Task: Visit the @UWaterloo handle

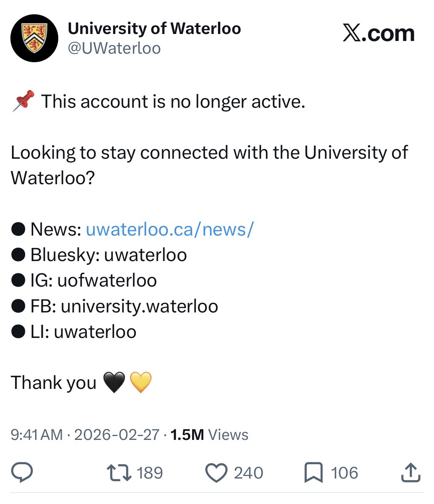Action: pyautogui.click(x=114, y=49)
